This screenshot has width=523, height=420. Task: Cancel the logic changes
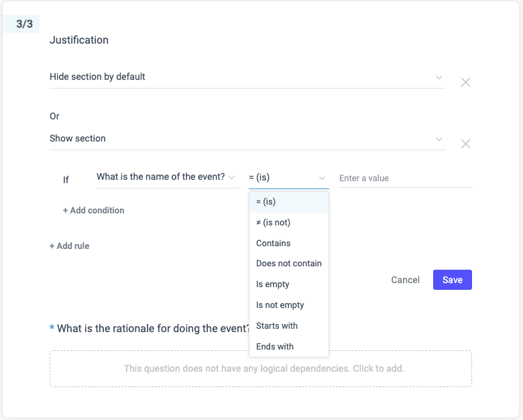point(405,280)
